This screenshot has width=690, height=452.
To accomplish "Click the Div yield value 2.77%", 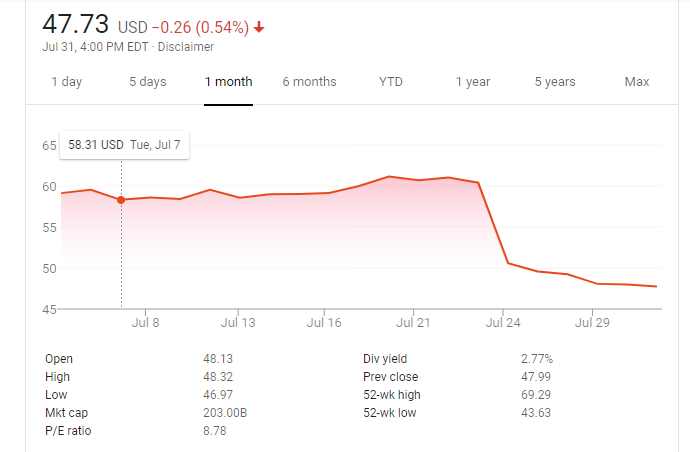I will click(x=535, y=359).
